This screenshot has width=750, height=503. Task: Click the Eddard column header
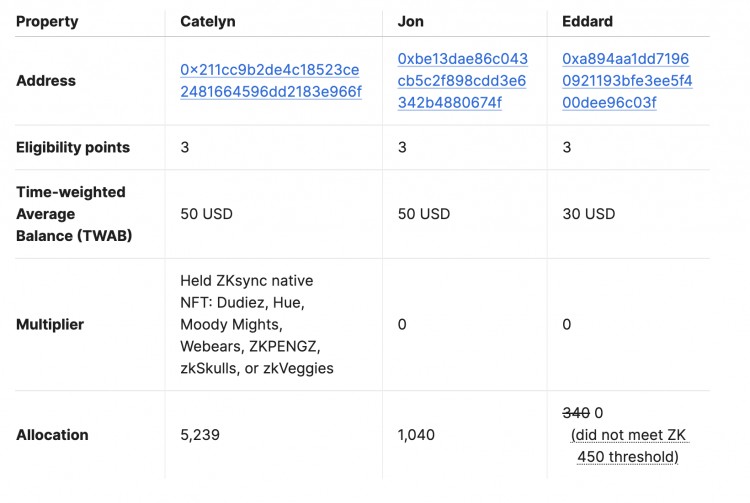tap(587, 22)
